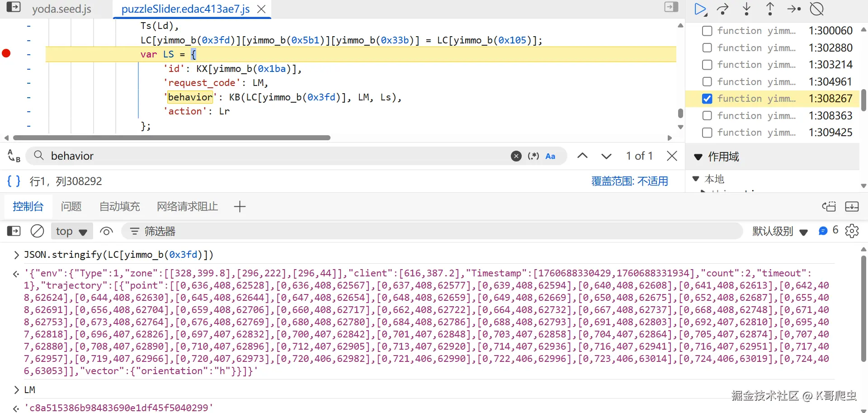
Task: Enable breakpoint at 1:303214
Action: coord(707,65)
